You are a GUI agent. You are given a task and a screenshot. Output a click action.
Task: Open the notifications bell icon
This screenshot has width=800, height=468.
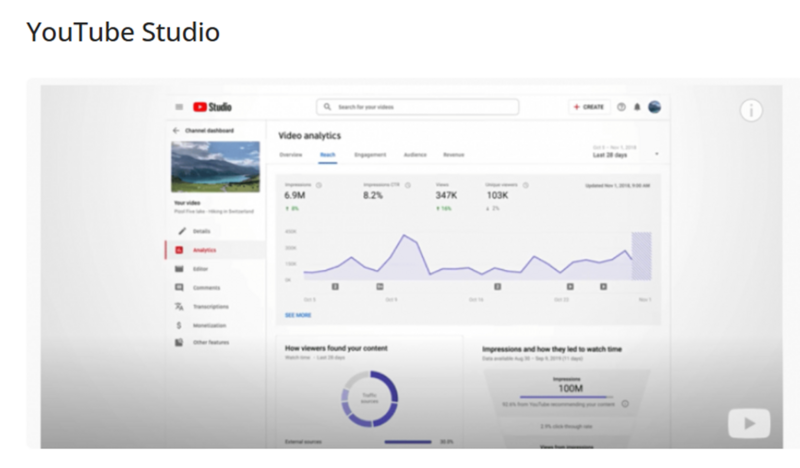[x=637, y=107]
